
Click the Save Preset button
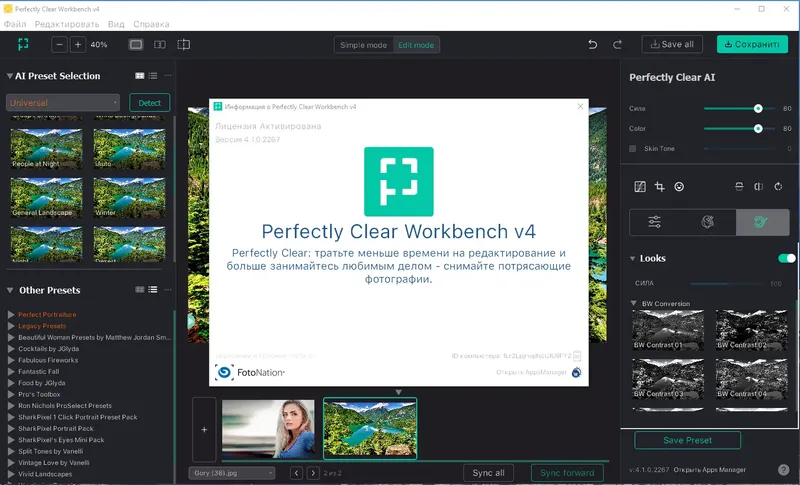[687, 440]
